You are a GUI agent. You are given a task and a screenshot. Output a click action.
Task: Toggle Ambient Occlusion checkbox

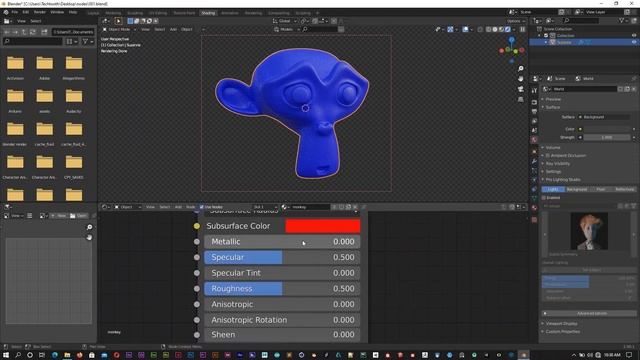pos(548,156)
